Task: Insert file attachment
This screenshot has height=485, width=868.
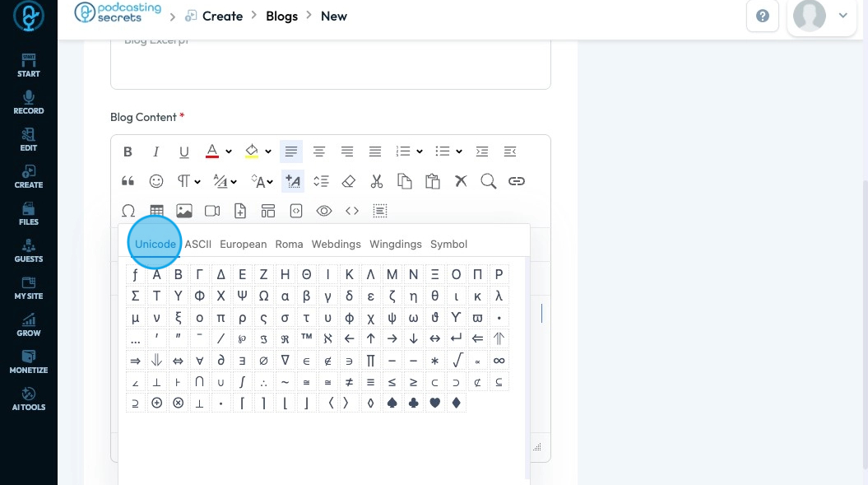Action: pos(240,211)
